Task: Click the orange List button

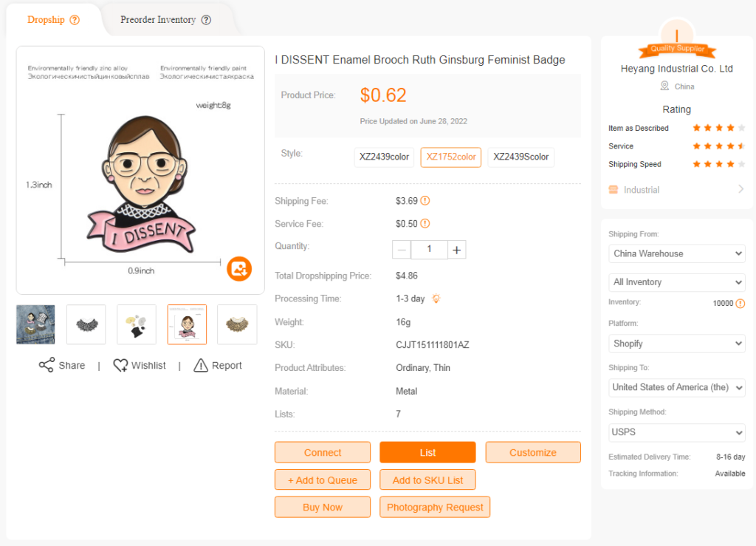Action: 427,452
